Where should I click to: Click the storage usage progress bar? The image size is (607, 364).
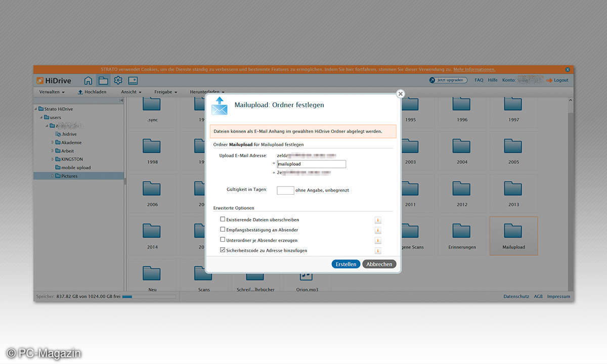tap(149, 296)
